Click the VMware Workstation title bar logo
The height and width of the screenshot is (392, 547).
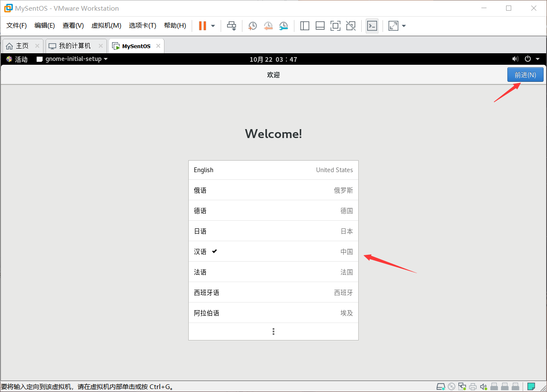coord(9,8)
